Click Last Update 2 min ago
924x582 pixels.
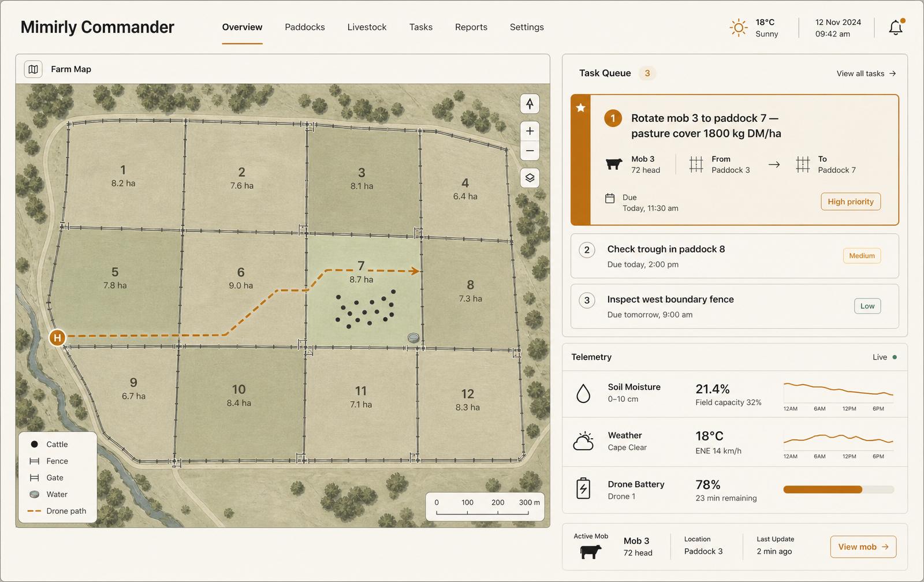(x=775, y=546)
